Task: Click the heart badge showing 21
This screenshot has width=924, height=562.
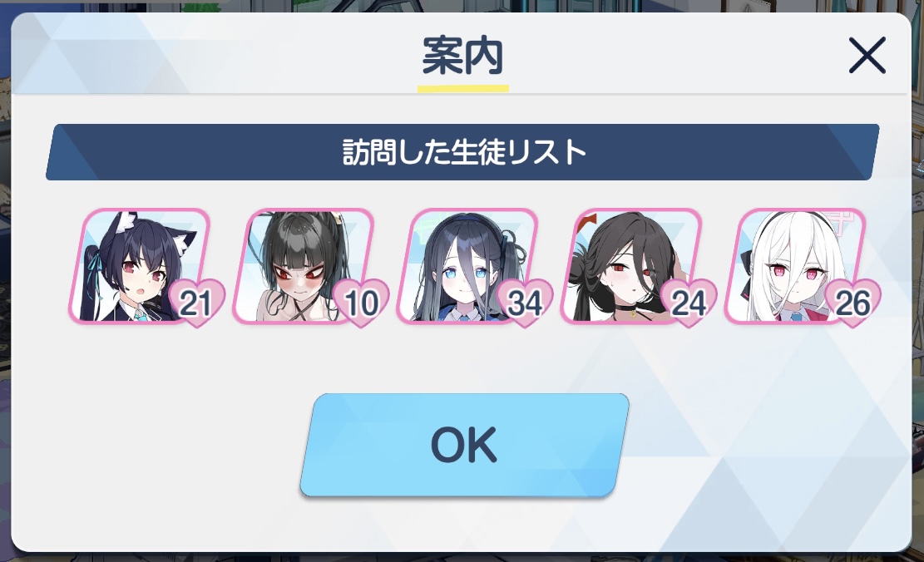Action: click(196, 303)
